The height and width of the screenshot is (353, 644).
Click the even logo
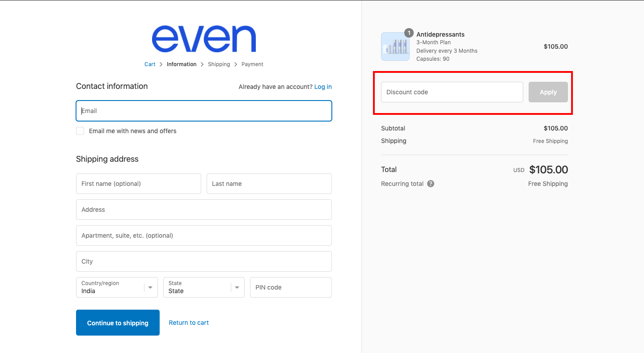(204, 39)
